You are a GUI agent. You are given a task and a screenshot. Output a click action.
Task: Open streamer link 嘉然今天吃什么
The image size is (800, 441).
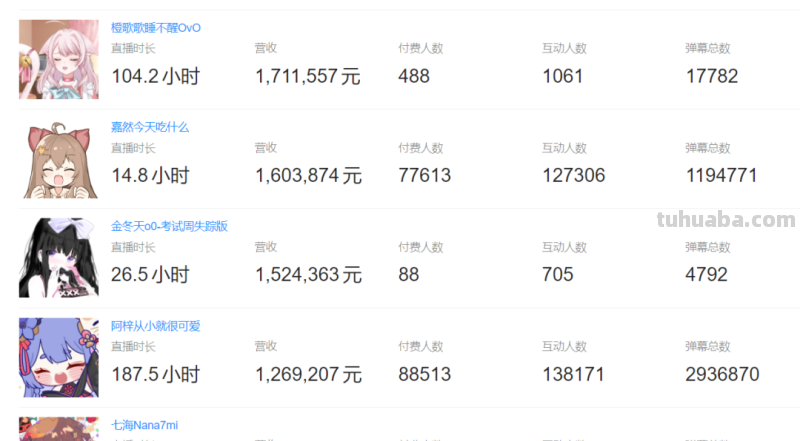click(x=150, y=127)
